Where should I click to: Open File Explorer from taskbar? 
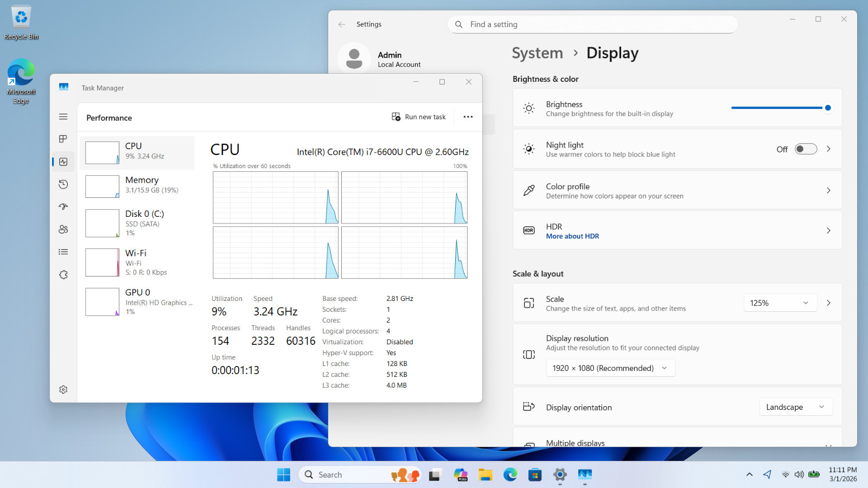(x=485, y=475)
